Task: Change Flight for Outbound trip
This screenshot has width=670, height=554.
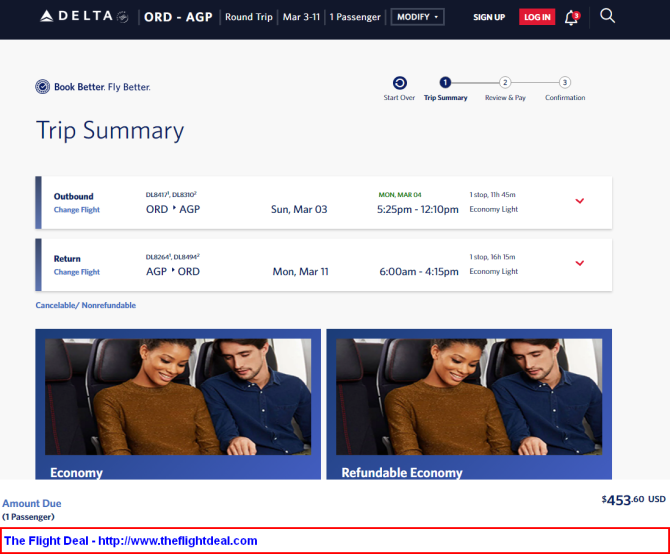Action: 76,210
